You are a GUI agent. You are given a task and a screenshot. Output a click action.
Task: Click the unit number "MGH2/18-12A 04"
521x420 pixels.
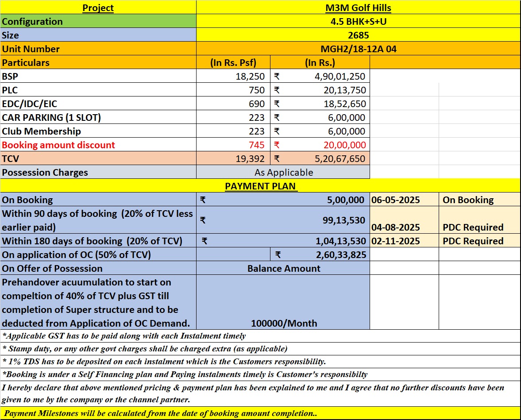click(358, 49)
